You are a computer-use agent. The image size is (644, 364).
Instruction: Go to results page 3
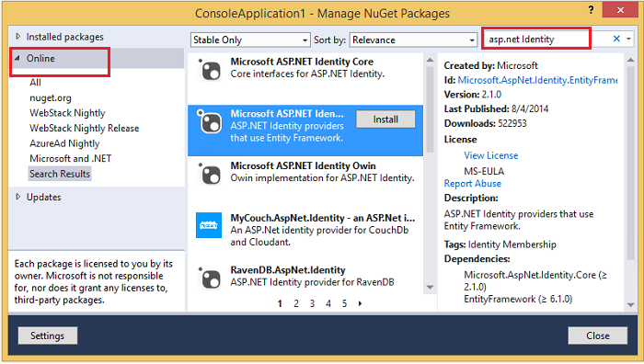(312, 303)
